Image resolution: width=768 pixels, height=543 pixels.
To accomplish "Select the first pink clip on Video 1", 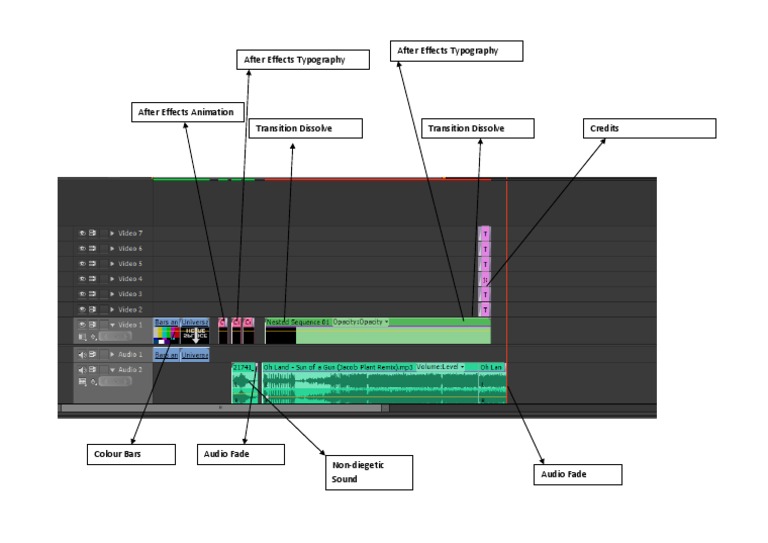I will tap(223, 331).
